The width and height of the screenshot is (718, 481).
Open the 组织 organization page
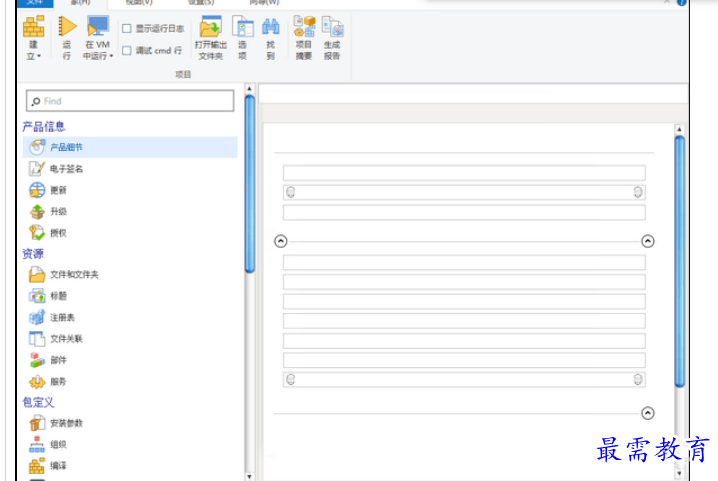point(48,444)
